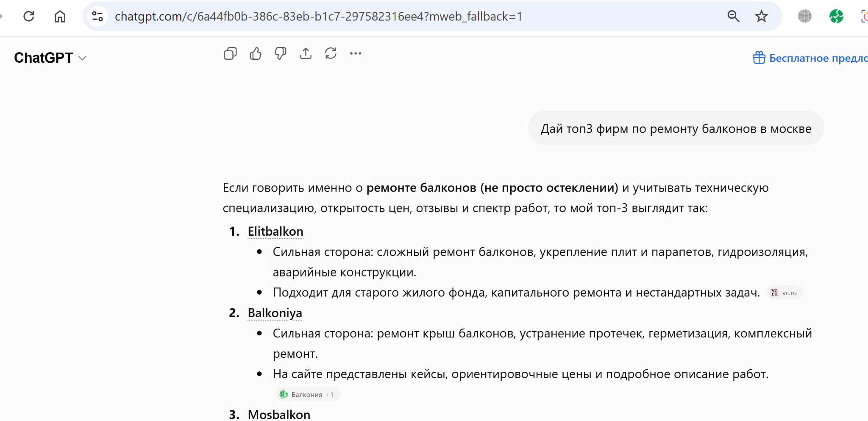The width and height of the screenshot is (868, 421).
Task: Reload the browser page
Action: [29, 17]
